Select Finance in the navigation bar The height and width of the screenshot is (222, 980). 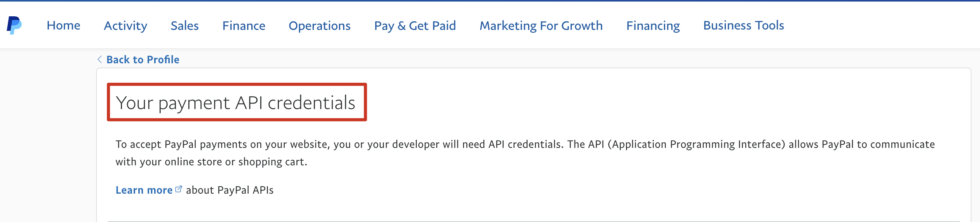(x=244, y=26)
